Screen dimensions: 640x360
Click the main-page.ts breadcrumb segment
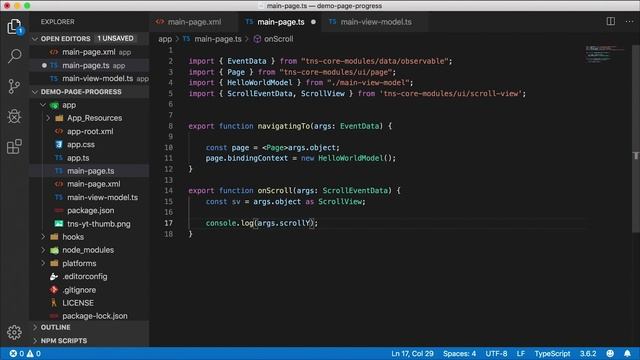[218, 39]
